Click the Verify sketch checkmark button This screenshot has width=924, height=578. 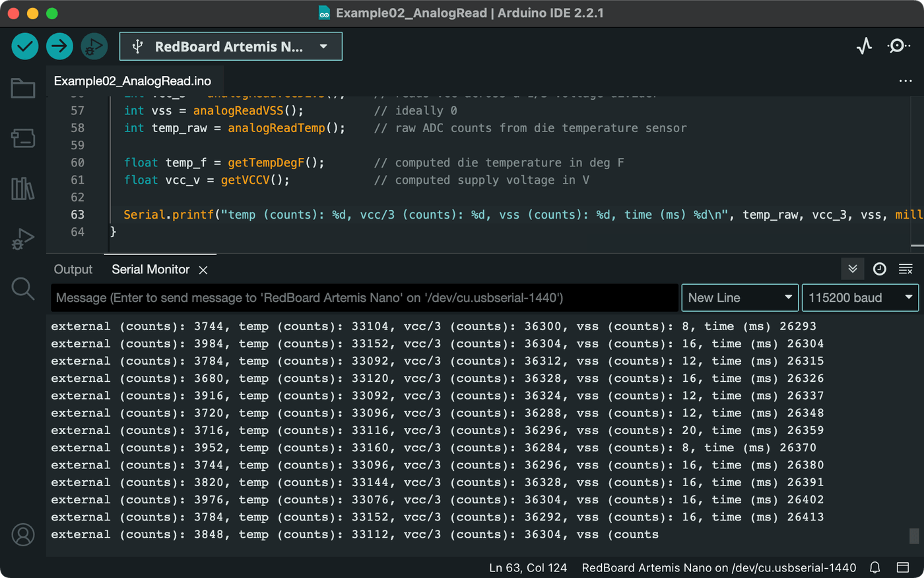[x=25, y=46]
